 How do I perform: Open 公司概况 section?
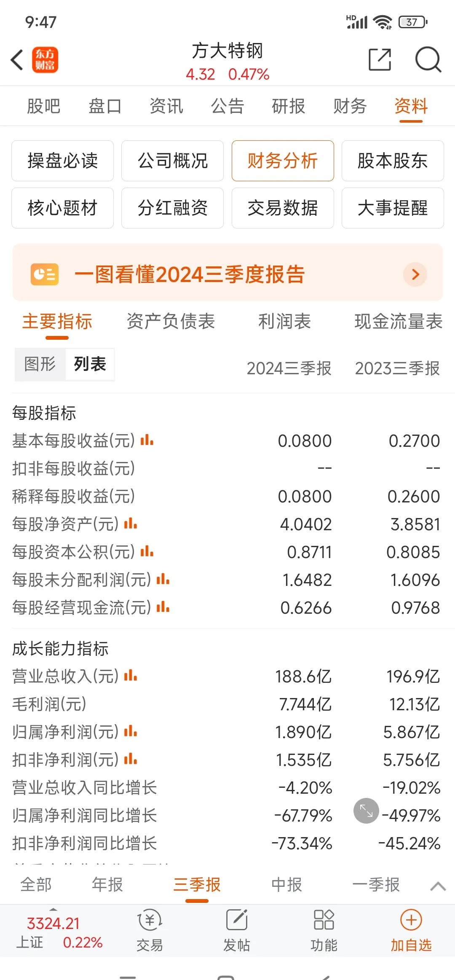click(172, 161)
